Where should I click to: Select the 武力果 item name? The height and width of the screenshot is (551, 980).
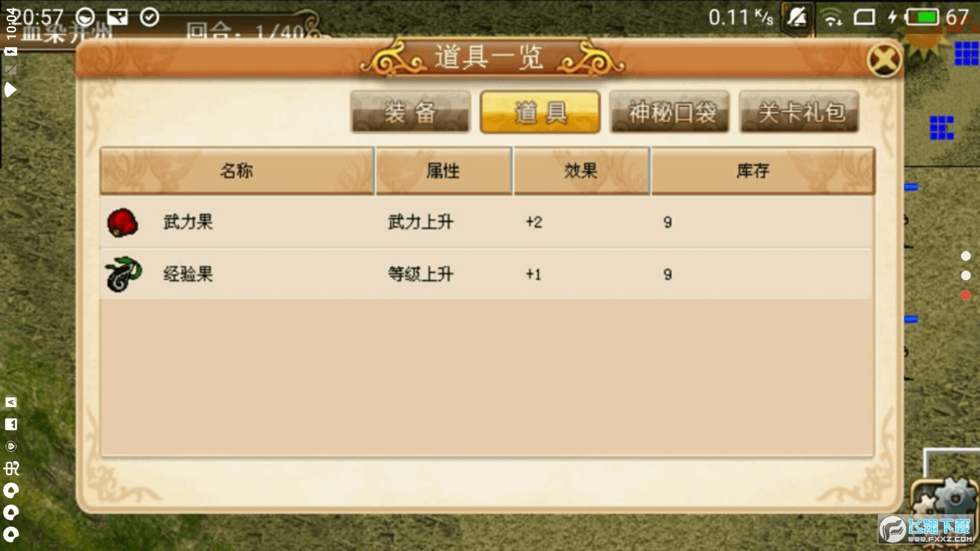(188, 222)
